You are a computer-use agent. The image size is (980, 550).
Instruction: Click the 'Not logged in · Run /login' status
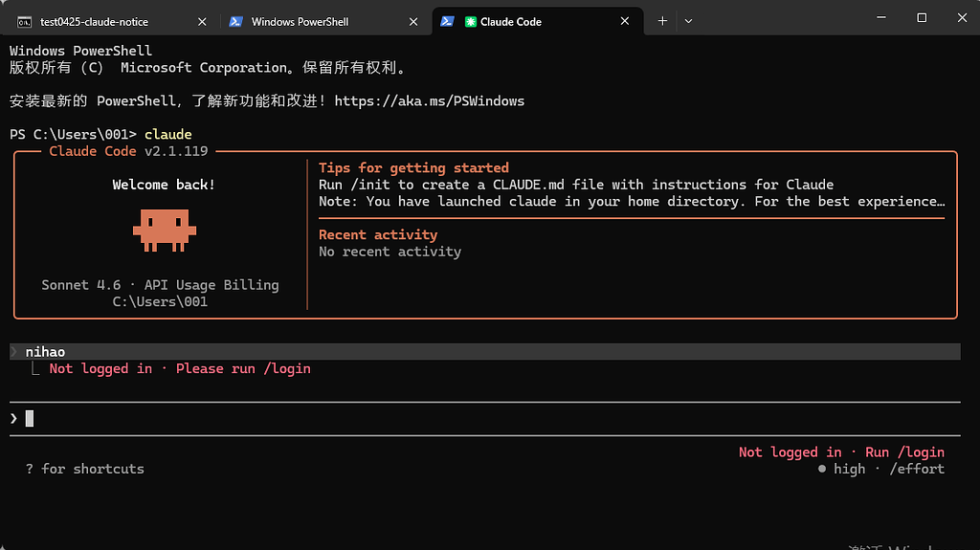[x=841, y=451]
